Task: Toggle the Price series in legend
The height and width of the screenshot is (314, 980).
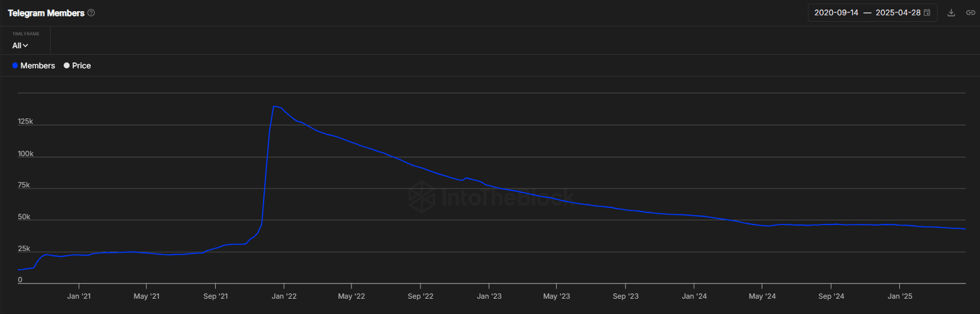Action: click(81, 65)
